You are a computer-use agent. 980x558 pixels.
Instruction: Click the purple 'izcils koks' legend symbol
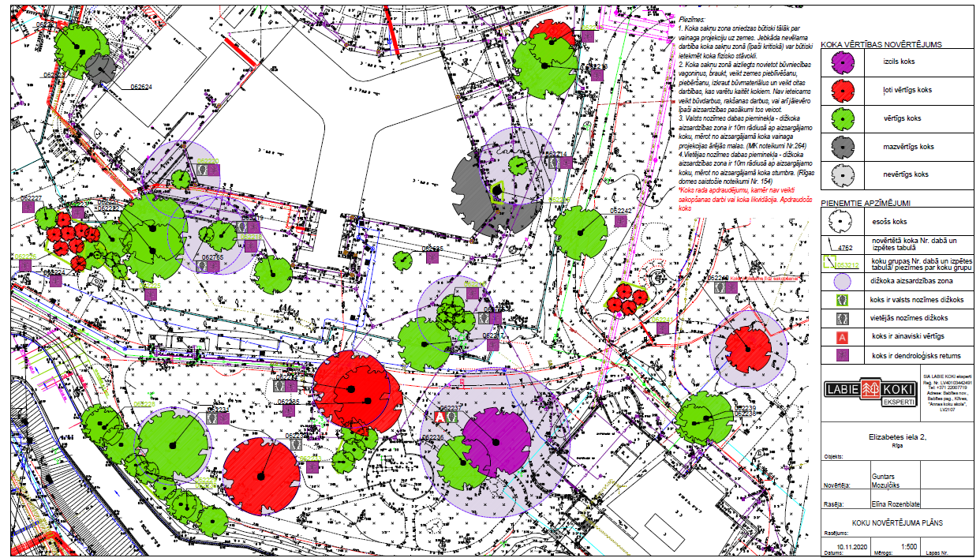(x=843, y=62)
